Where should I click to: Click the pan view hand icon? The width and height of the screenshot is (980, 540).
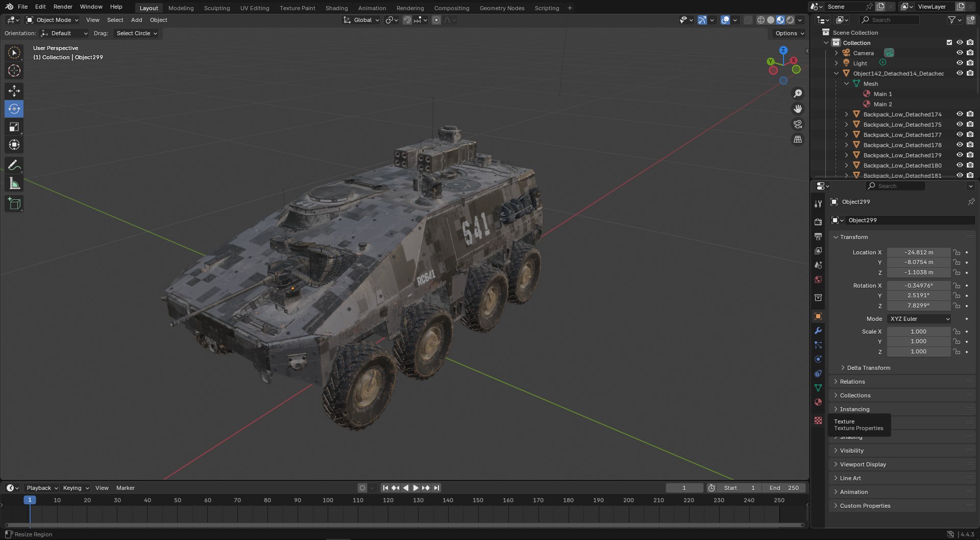pyautogui.click(x=797, y=109)
